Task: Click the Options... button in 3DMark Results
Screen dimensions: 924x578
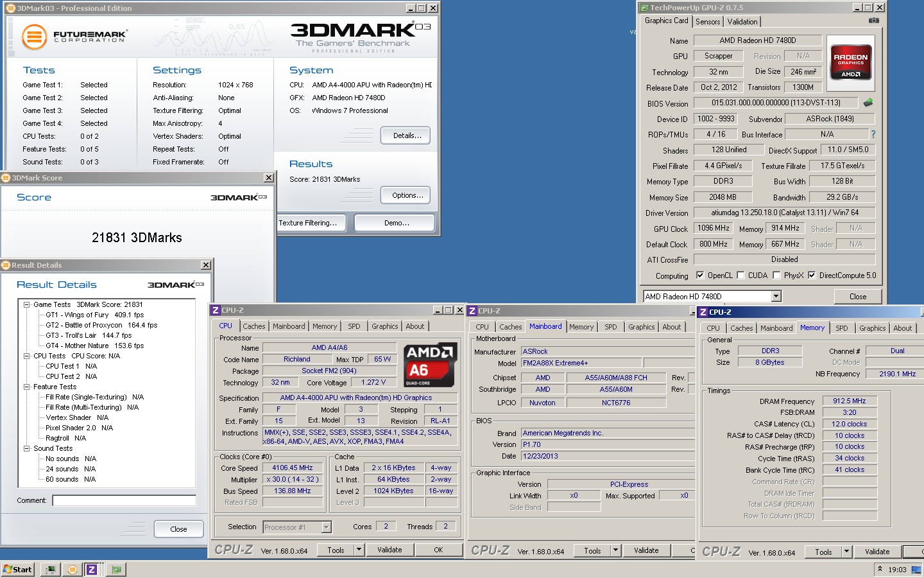Action: point(406,195)
